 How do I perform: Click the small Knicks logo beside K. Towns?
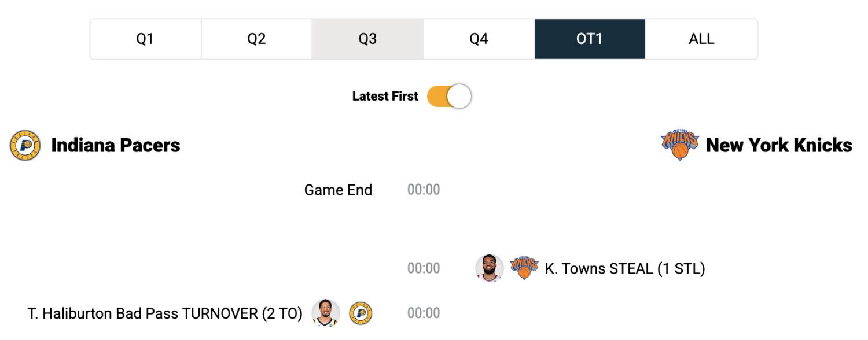tap(524, 268)
